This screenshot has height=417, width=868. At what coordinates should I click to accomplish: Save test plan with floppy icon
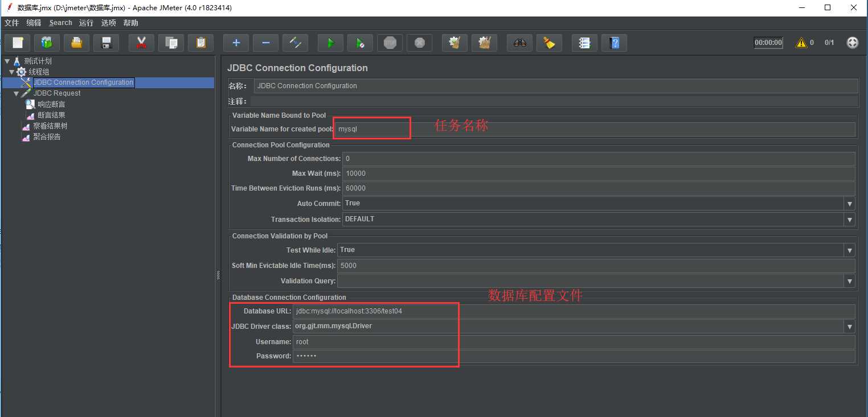(x=106, y=43)
